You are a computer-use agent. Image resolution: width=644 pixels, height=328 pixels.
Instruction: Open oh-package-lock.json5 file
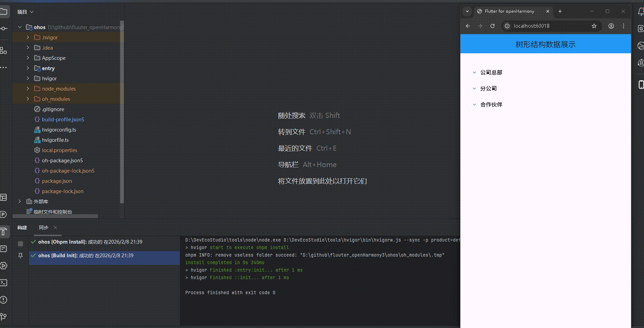coord(68,170)
